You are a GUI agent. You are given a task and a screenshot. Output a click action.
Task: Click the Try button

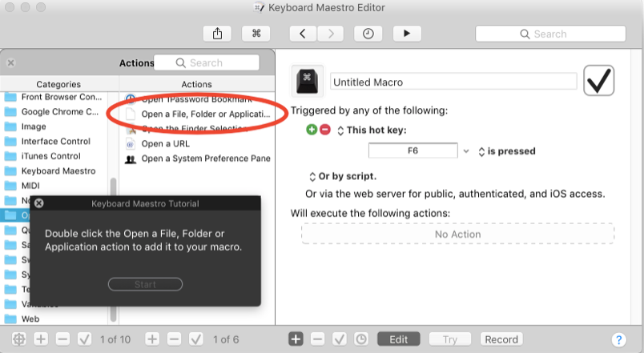pos(450,339)
